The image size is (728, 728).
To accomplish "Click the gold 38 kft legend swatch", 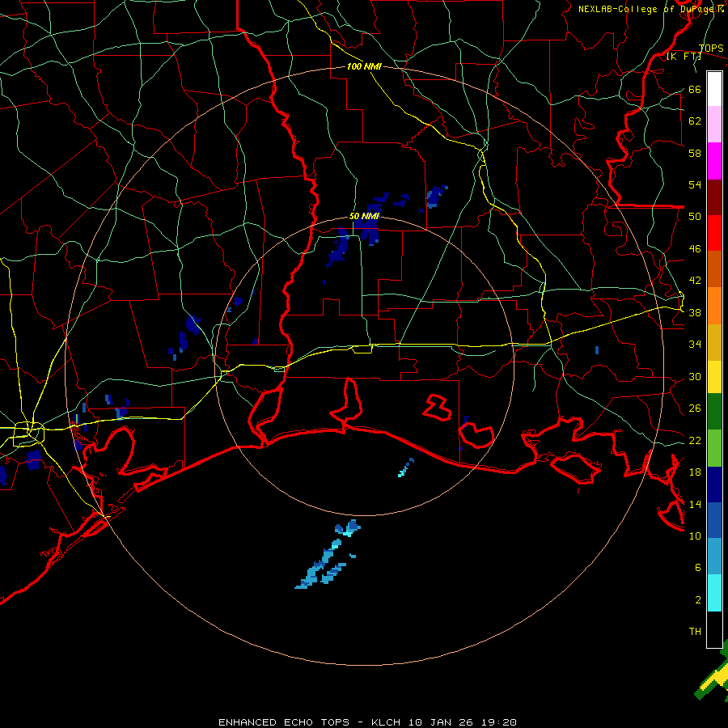I will (714, 342).
